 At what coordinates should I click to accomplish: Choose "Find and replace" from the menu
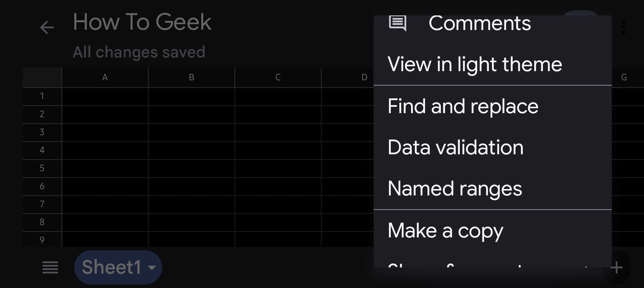463,106
